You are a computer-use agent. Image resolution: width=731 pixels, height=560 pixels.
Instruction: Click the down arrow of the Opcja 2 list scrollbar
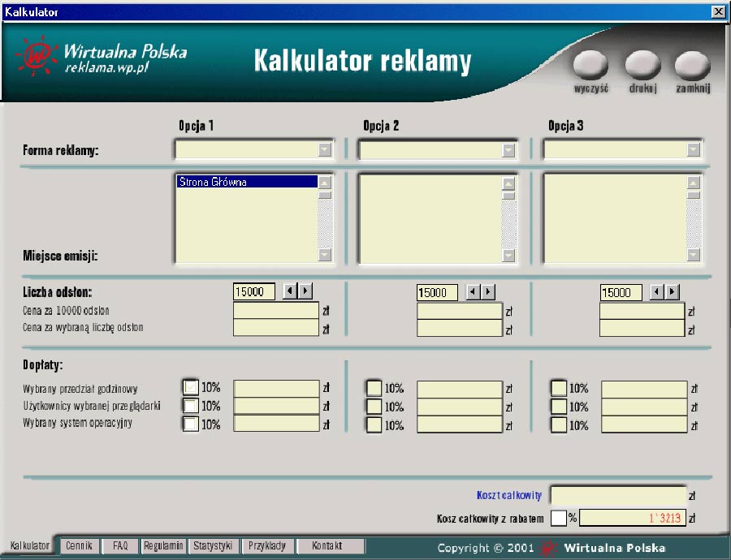pyautogui.click(x=508, y=255)
